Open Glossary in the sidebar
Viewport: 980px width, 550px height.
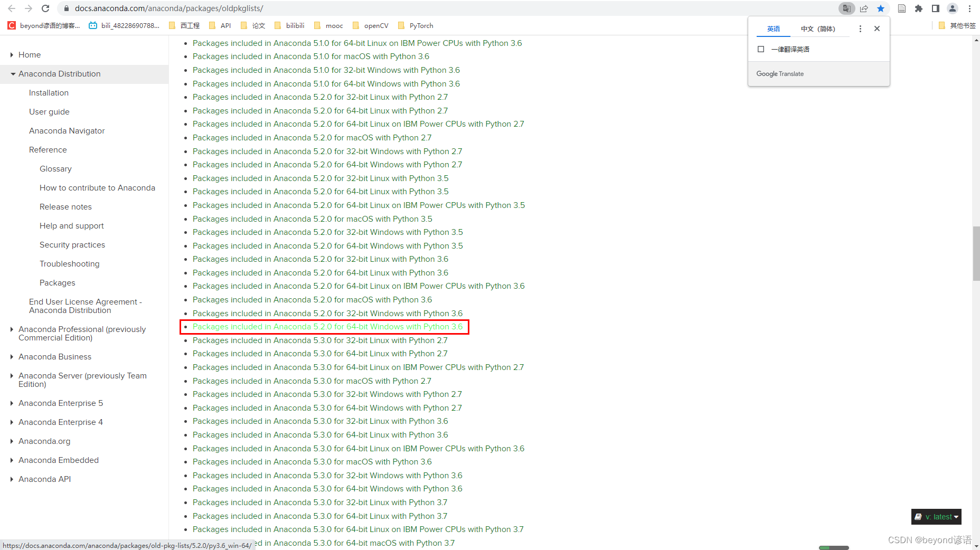point(55,169)
